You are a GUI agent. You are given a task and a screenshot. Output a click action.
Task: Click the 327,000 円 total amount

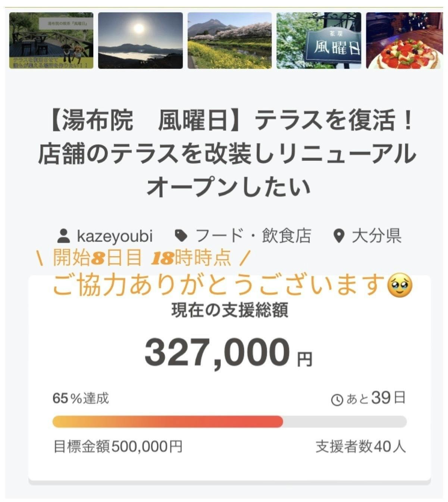(x=228, y=352)
